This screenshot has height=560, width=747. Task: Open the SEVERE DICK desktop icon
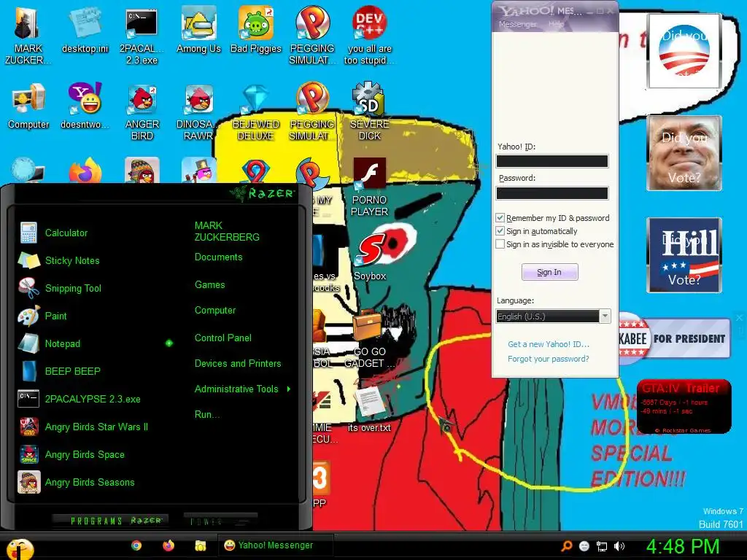[x=369, y=112]
